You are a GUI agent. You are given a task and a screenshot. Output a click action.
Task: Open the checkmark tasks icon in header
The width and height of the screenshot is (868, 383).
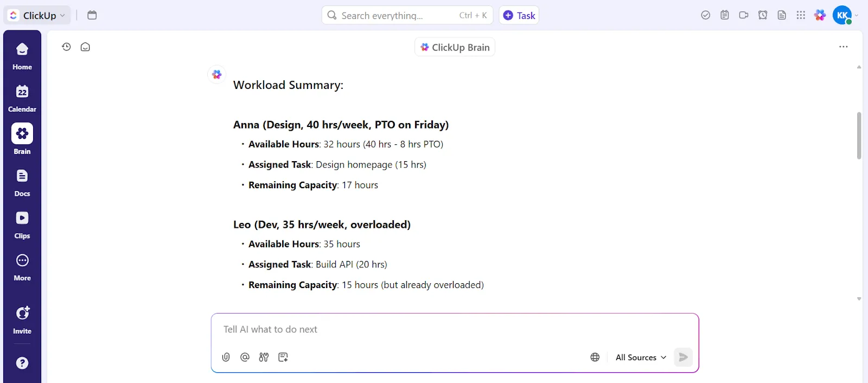tap(705, 15)
